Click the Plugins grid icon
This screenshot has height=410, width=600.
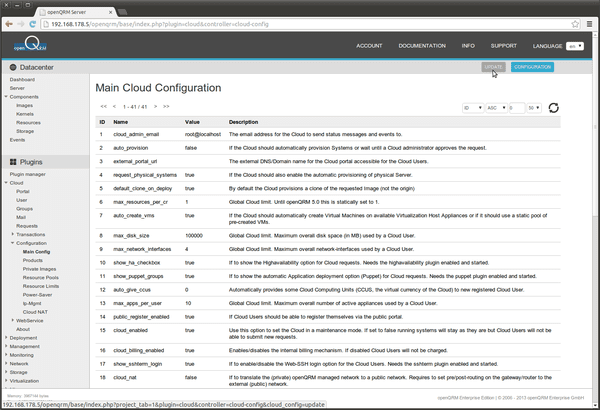pyautogui.click(x=13, y=162)
